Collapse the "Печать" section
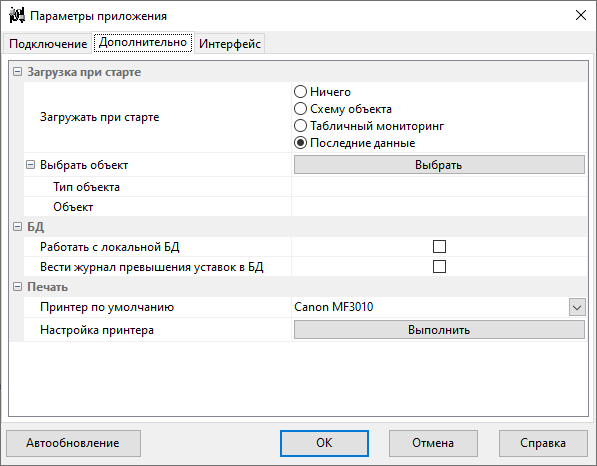 (x=18, y=286)
